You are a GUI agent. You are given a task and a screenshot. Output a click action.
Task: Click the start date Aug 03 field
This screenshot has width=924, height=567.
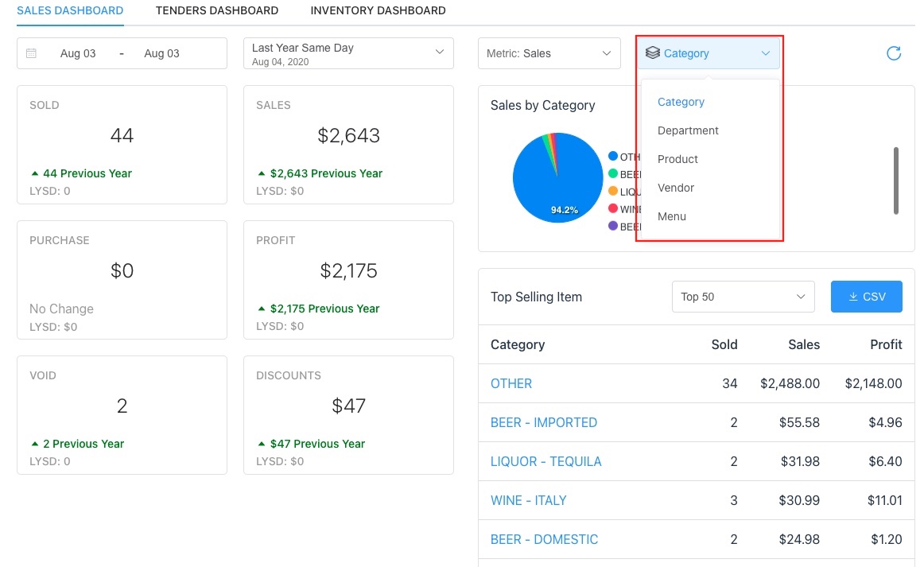[78, 53]
